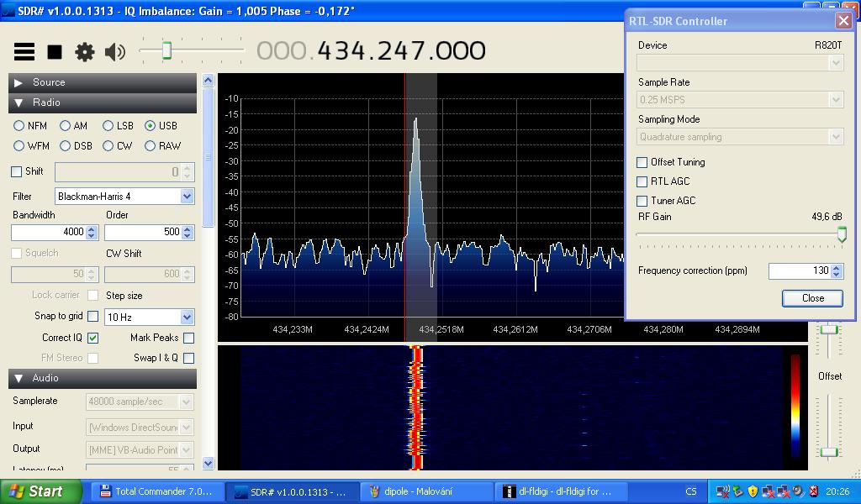861x504 pixels.
Task: Select RAW demodulation mode
Action: pyautogui.click(x=150, y=146)
